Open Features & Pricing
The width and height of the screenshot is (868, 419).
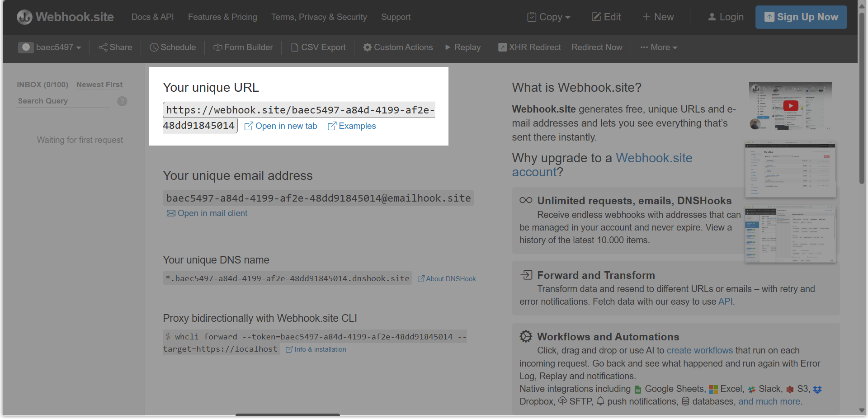pos(222,17)
